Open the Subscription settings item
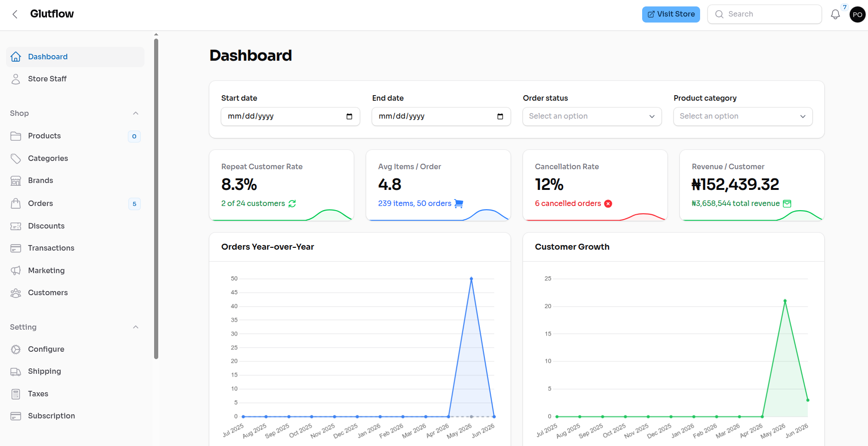Viewport: 868px width, 446px height. 75,416
